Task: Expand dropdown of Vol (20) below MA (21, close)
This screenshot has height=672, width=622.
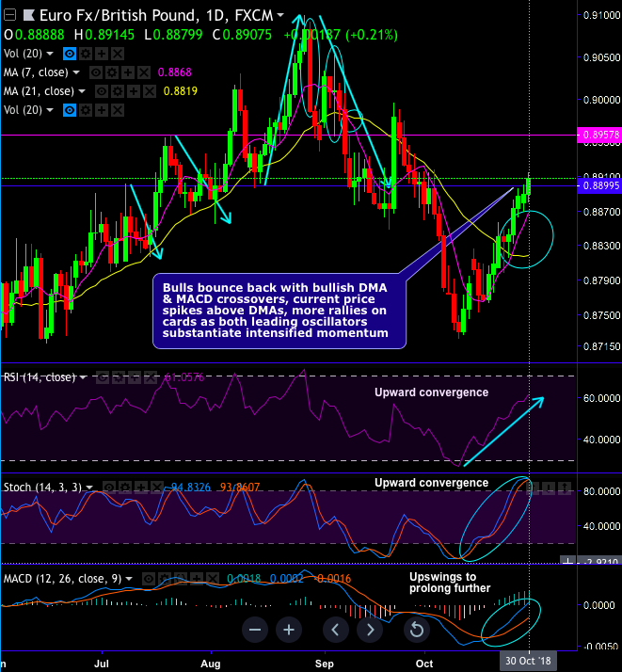Action: [50, 110]
